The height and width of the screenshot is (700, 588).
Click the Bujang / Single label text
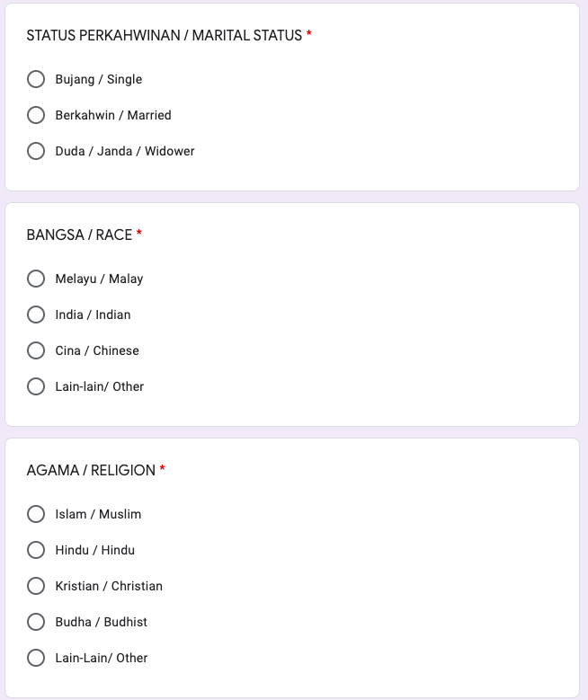click(x=99, y=79)
